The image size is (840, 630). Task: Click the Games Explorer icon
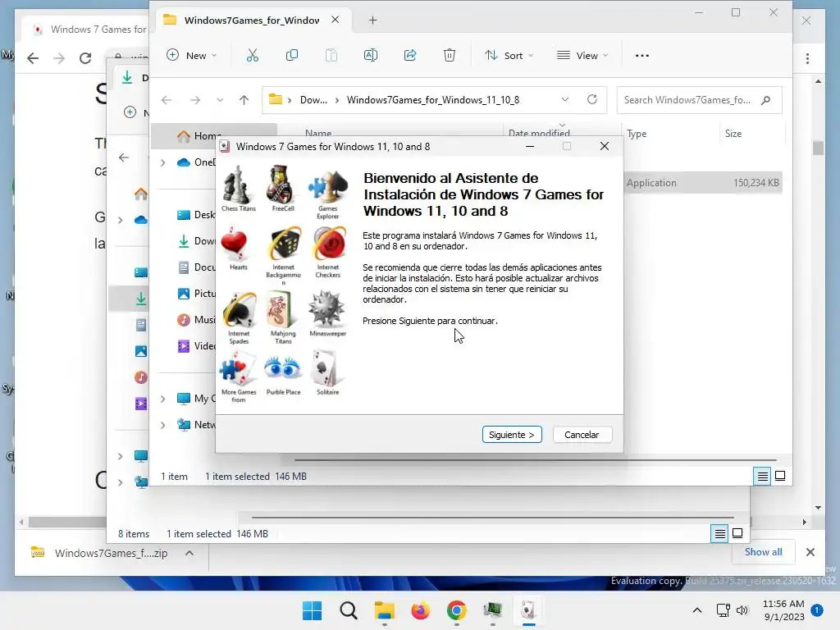[x=327, y=187]
